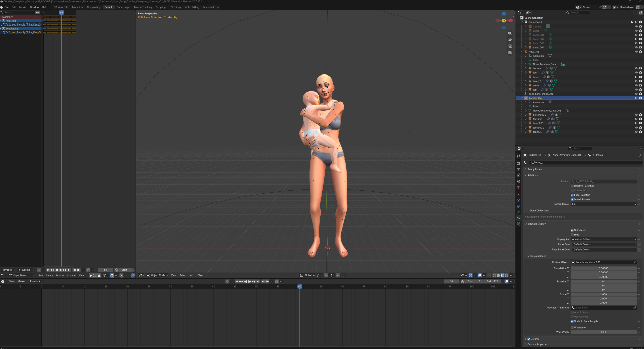
Task: Click the timeline End frame field
Action: coord(492,282)
